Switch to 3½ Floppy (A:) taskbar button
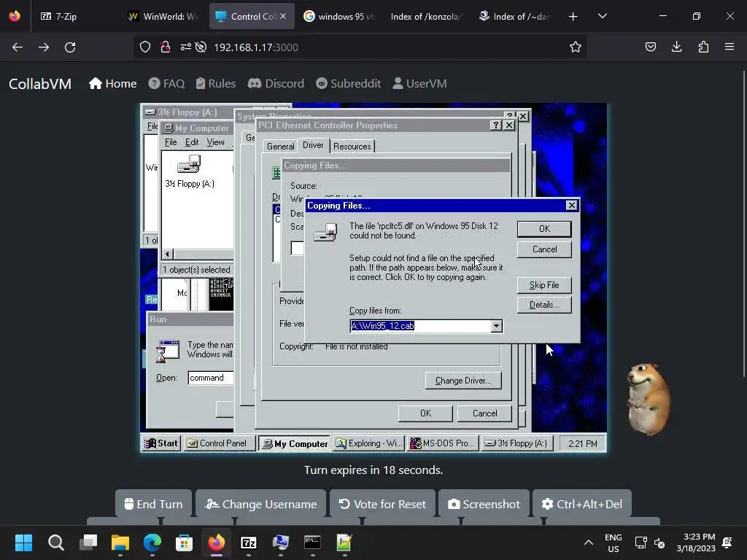 [x=516, y=443]
